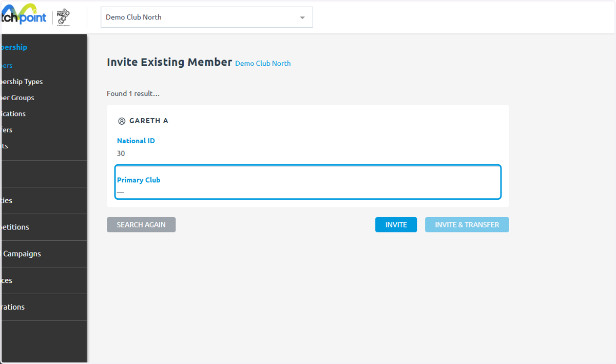Viewport: 616px width, 364px height.
Task: Click the dropdown arrow in club selector
Action: tap(302, 17)
